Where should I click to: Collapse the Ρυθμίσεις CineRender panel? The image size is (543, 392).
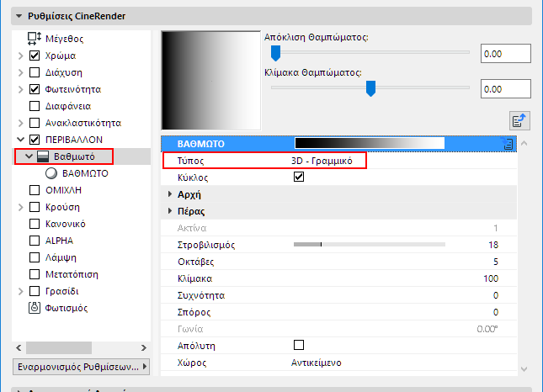tap(19, 16)
